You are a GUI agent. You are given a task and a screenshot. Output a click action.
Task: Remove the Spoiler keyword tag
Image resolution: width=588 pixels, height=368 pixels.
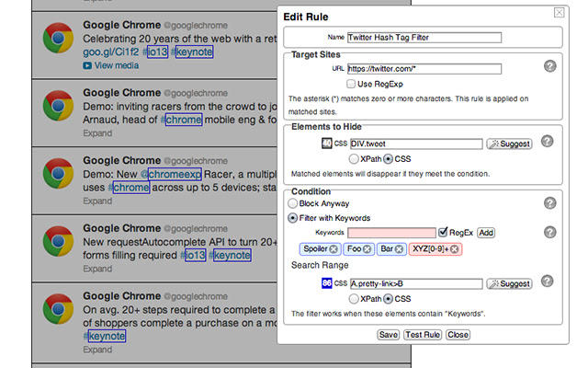click(334, 249)
